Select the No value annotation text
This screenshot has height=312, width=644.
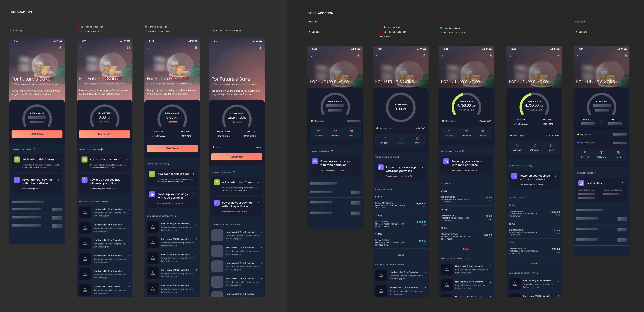click(x=385, y=37)
